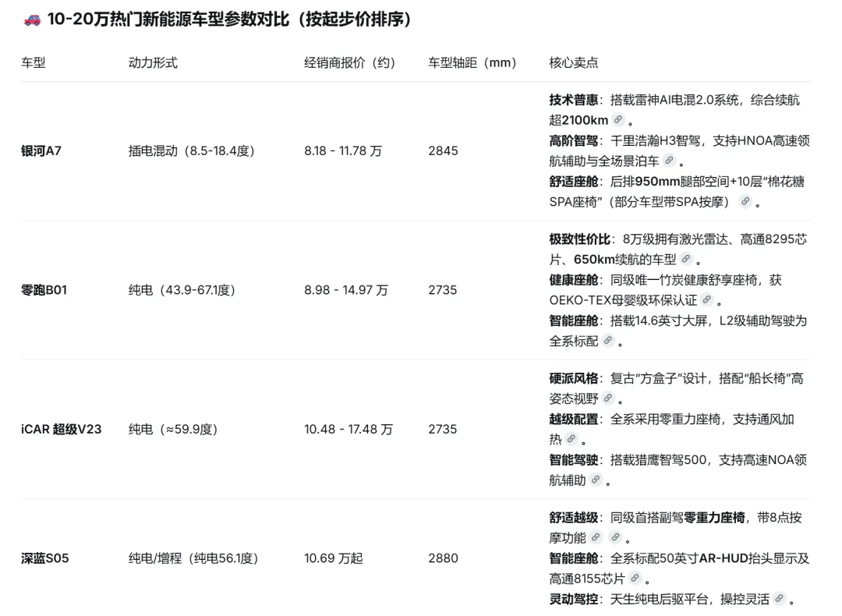Click 纯电（43.9-67.1度） cell
This screenshot has width=842, height=616.
(x=182, y=290)
